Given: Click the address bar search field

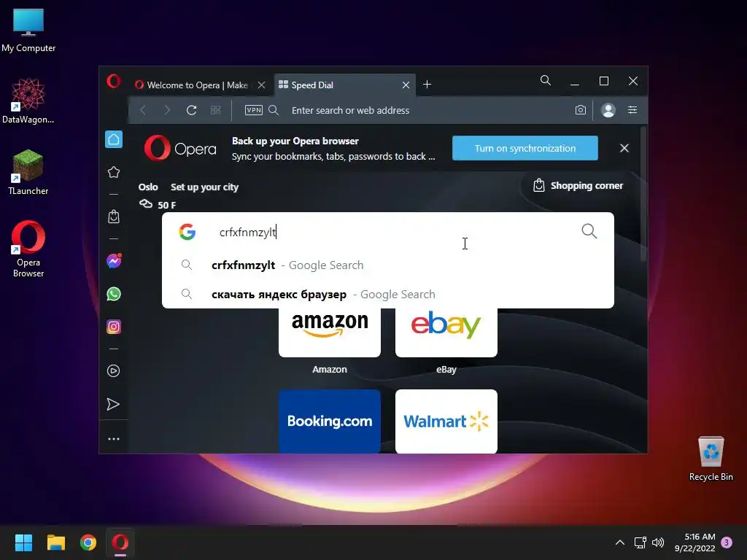Looking at the screenshot, I should pos(429,111).
